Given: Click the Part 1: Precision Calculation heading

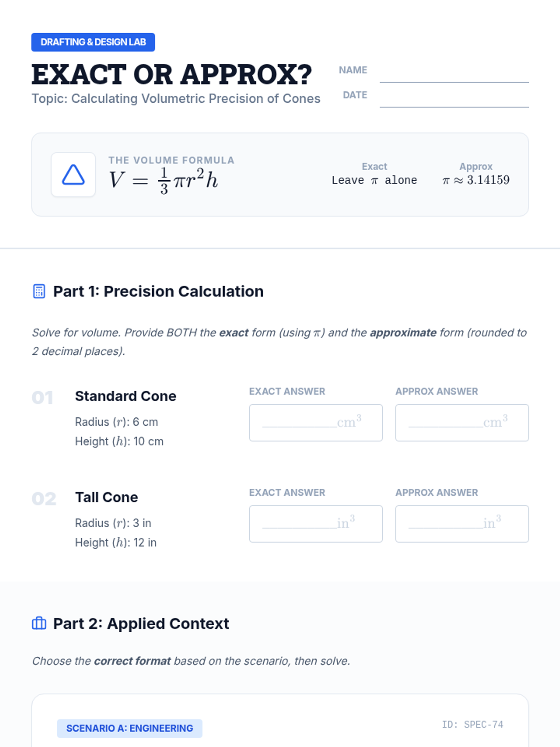Looking at the screenshot, I should (158, 291).
